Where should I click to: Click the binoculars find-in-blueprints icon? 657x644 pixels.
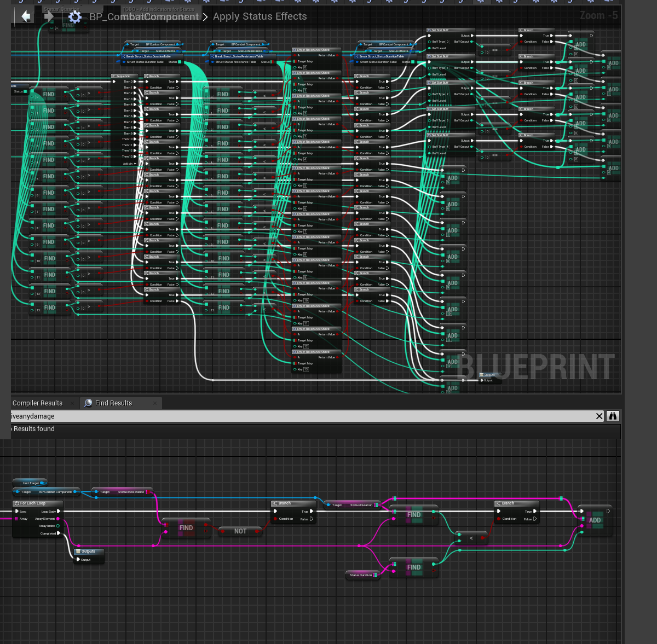click(x=613, y=416)
